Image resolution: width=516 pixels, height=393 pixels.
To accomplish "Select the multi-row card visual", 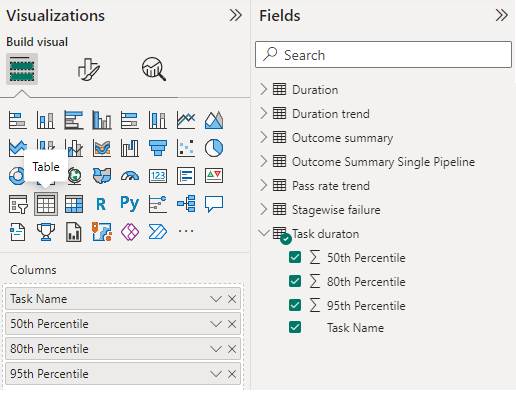I will (x=186, y=176).
